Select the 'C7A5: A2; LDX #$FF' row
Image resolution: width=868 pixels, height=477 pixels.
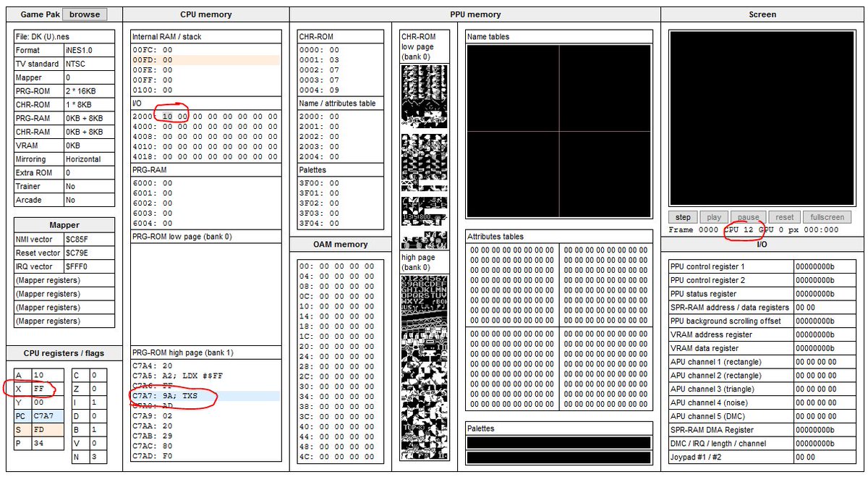(205, 376)
